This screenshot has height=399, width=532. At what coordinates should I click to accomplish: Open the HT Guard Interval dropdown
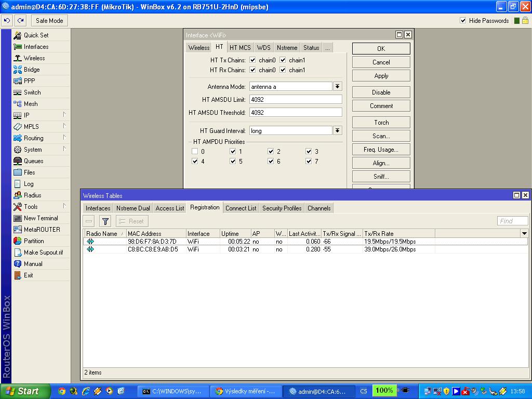pos(337,130)
